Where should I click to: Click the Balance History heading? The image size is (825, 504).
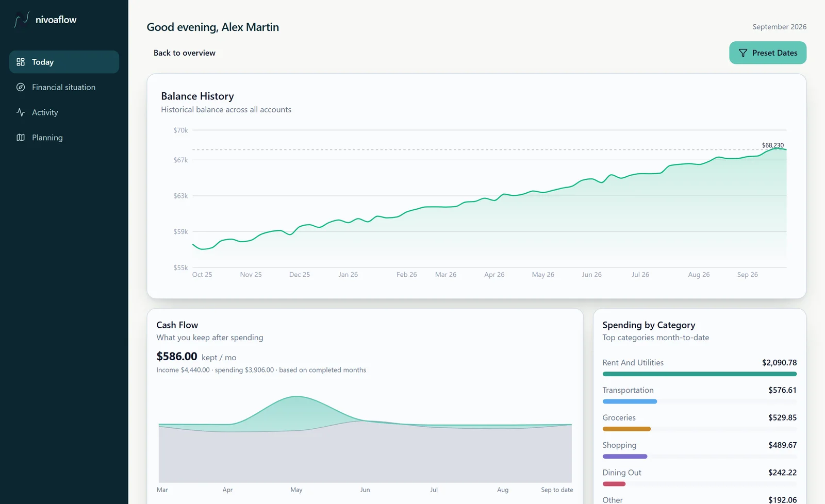[197, 96]
